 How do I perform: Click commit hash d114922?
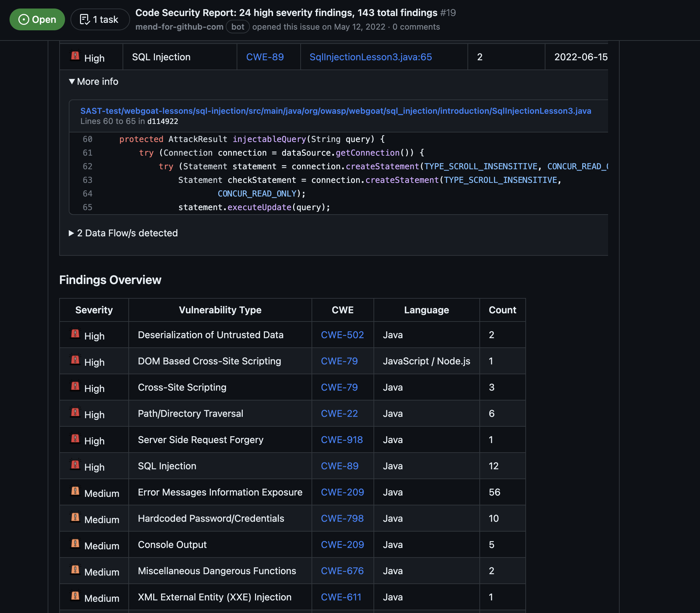click(x=162, y=122)
